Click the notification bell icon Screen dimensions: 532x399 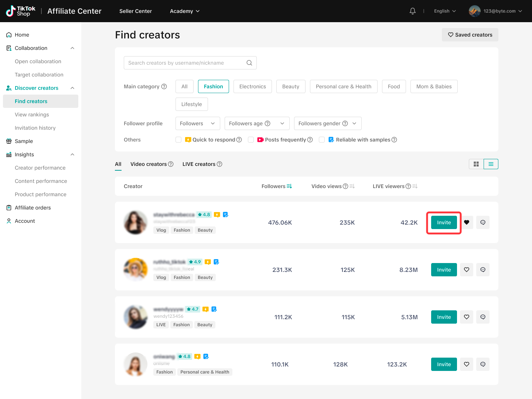412,11
